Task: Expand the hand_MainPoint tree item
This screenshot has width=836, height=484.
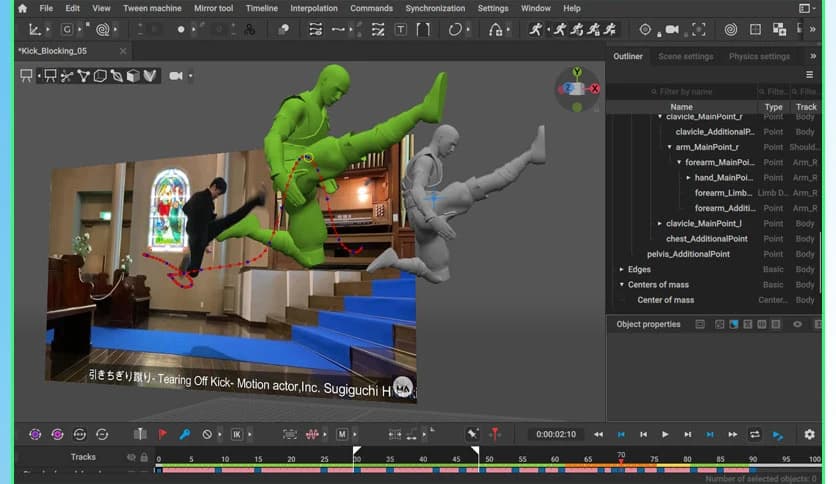Action: click(x=688, y=178)
